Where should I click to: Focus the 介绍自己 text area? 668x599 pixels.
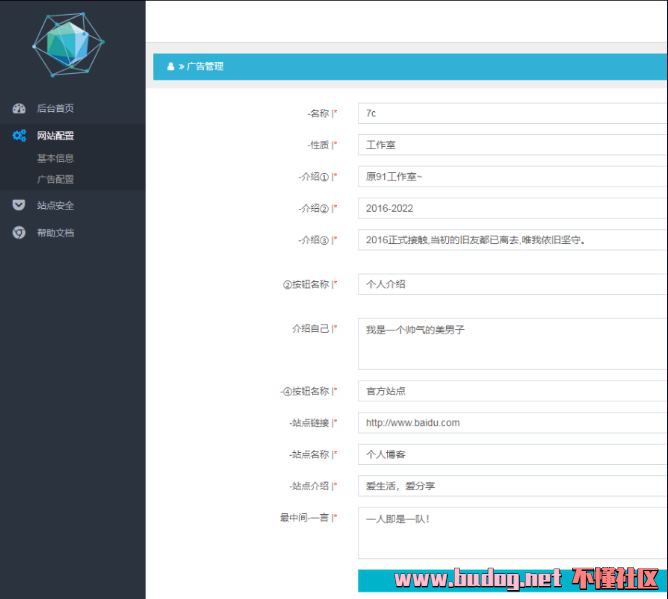(x=512, y=343)
